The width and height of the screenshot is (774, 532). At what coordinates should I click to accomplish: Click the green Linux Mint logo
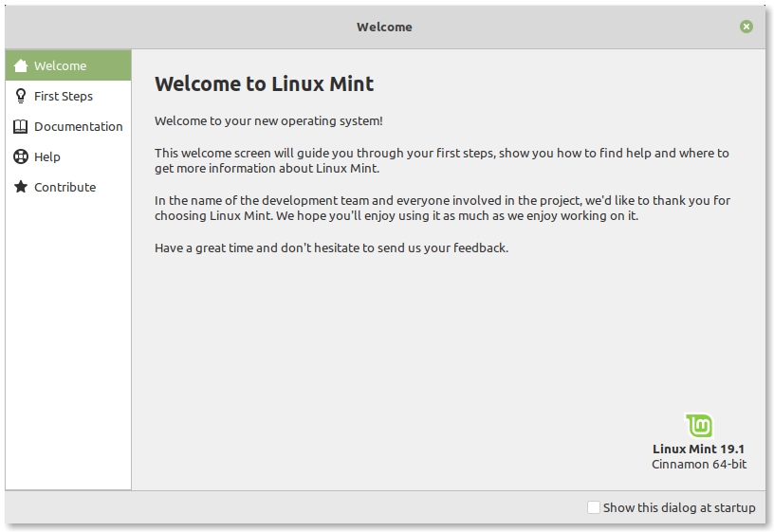(699, 426)
